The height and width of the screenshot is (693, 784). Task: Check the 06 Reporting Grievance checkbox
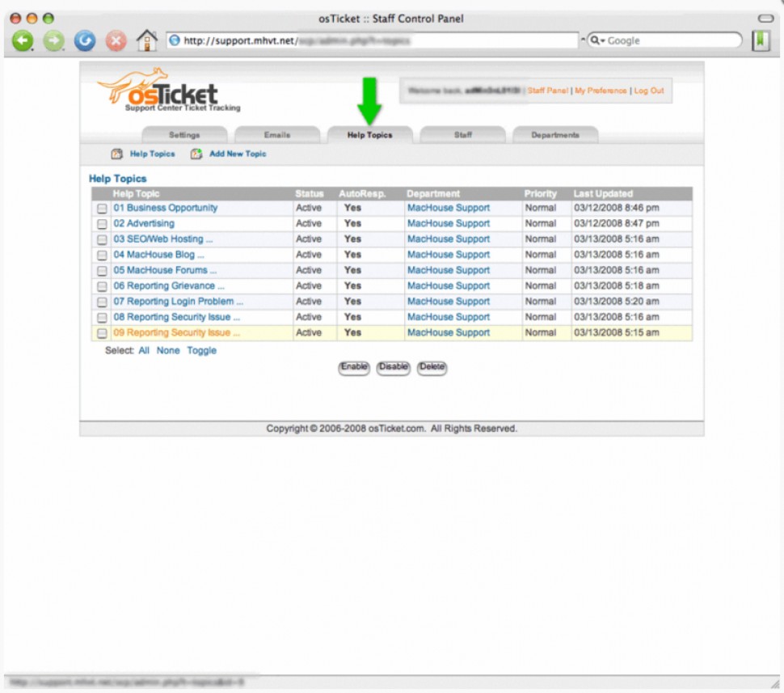[x=102, y=286]
